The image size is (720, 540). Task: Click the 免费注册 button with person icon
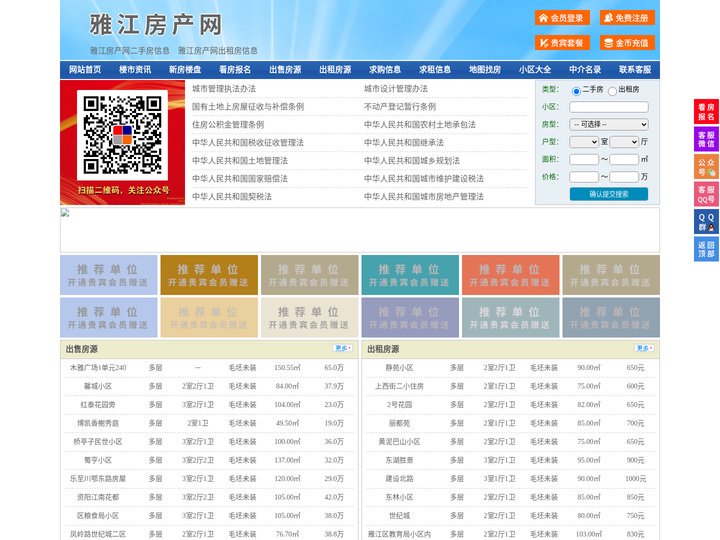[627, 18]
